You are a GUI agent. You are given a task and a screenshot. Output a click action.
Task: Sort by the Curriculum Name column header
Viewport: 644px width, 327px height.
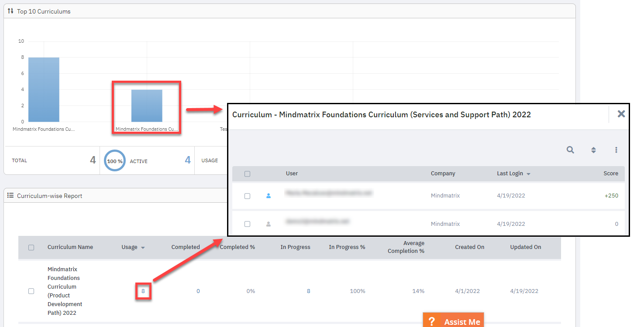click(x=70, y=247)
